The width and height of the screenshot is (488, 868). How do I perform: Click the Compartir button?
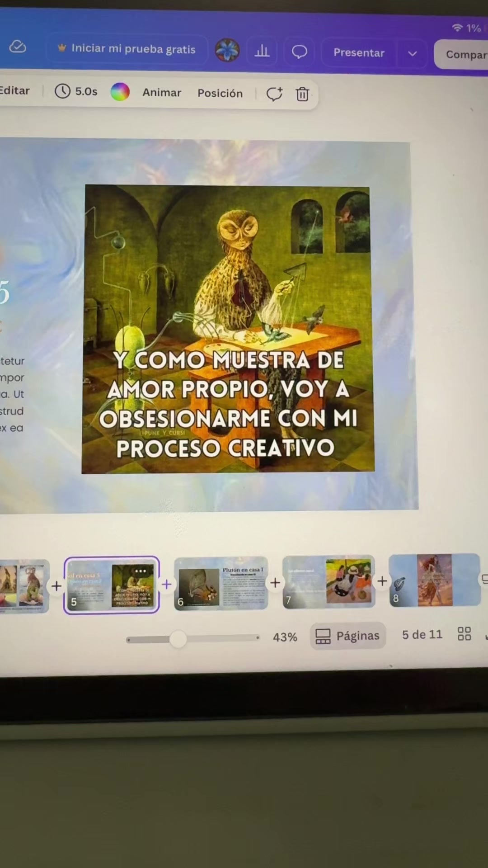pyautogui.click(x=461, y=54)
